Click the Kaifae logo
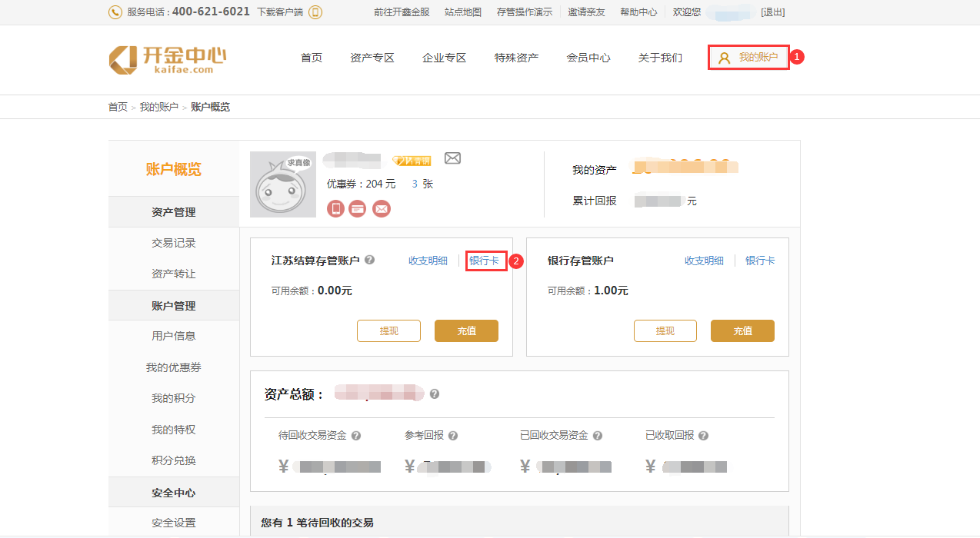This screenshot has height=538, width=980. coord(168,59)
